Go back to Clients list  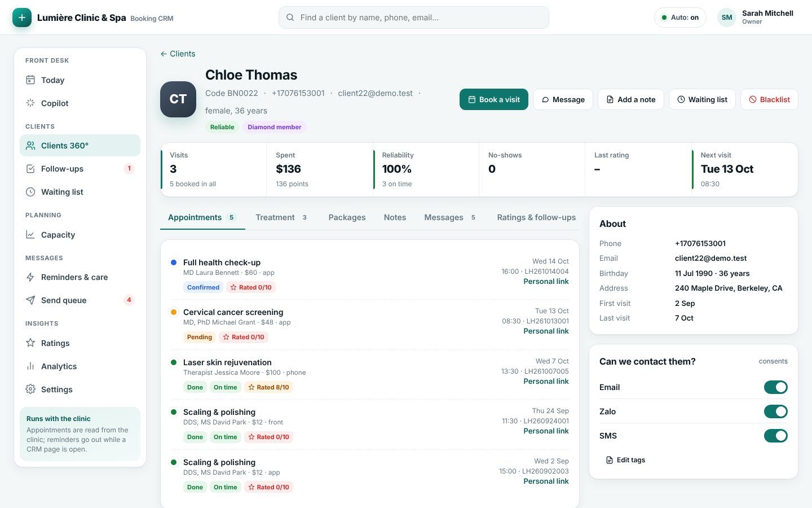(x=178, y=54)
